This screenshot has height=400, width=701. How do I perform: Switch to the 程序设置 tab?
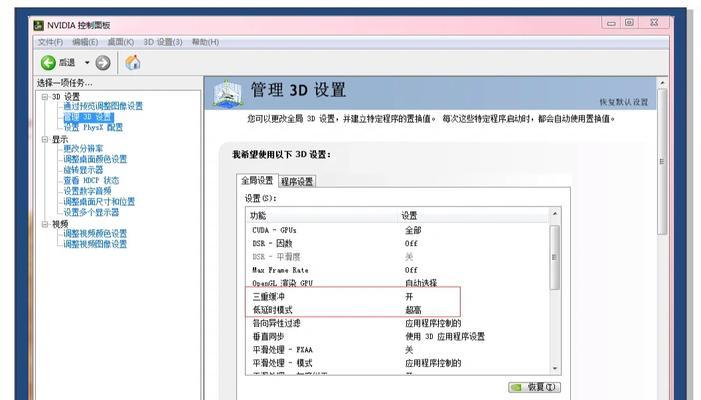[297, 181]
